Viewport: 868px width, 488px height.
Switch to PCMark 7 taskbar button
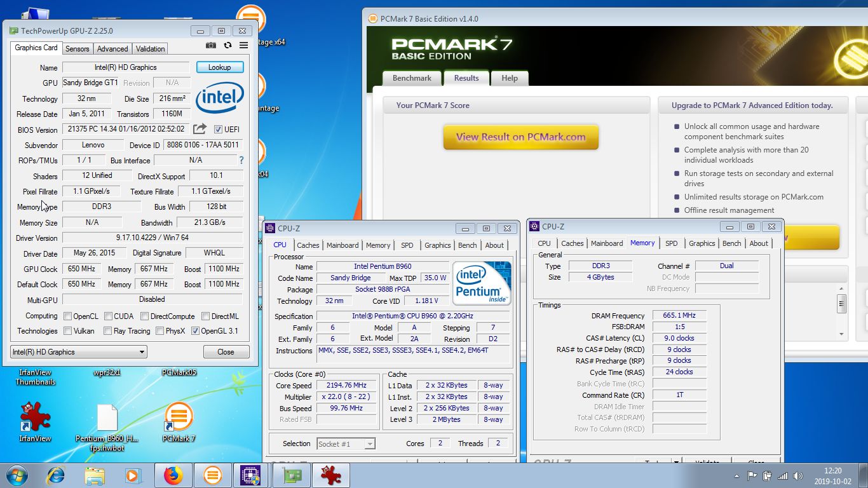[212, 475]
